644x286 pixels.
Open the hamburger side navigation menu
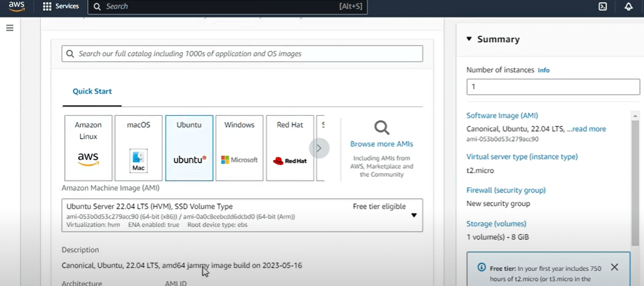9,28
